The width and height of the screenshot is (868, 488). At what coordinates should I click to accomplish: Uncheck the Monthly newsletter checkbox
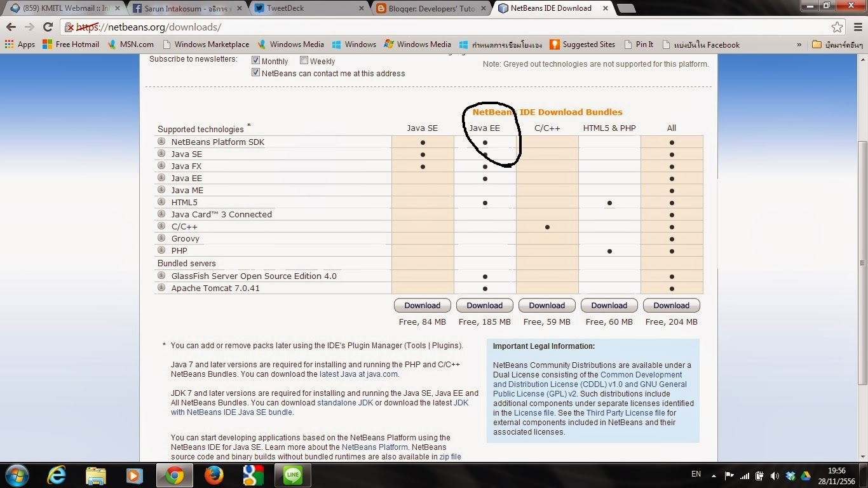coord(255,60)
